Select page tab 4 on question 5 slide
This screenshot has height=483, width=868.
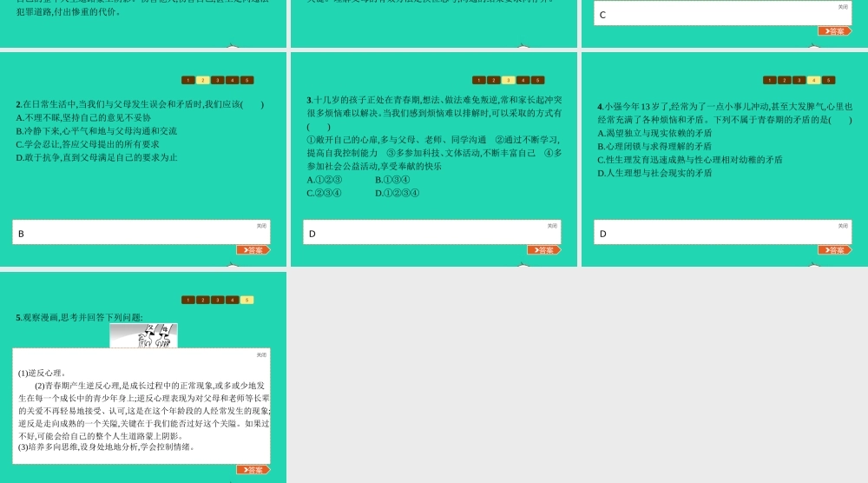coord(233,301)
